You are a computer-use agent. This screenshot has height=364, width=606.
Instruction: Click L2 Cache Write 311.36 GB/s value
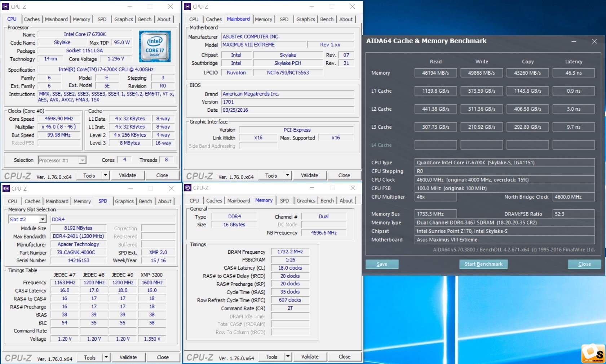click(x=482, y=109)
